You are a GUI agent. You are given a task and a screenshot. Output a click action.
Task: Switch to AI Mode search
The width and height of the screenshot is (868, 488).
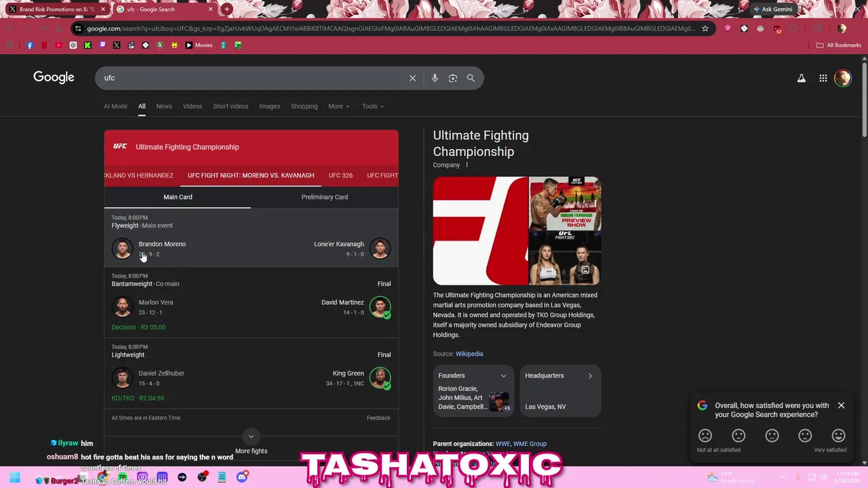pyautogui.click(x=115, y=106)
